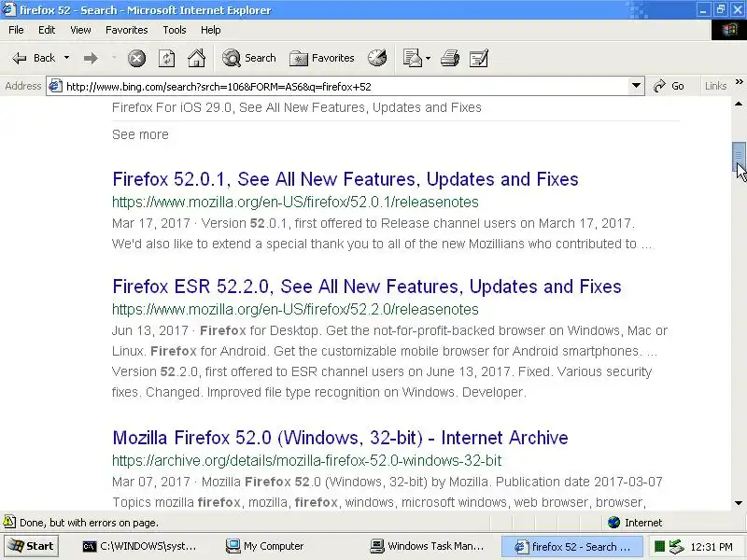Click the mozilla.org 52.0.1 releasenotes URL
The image size is (747, 560).
tap(295, 202)
